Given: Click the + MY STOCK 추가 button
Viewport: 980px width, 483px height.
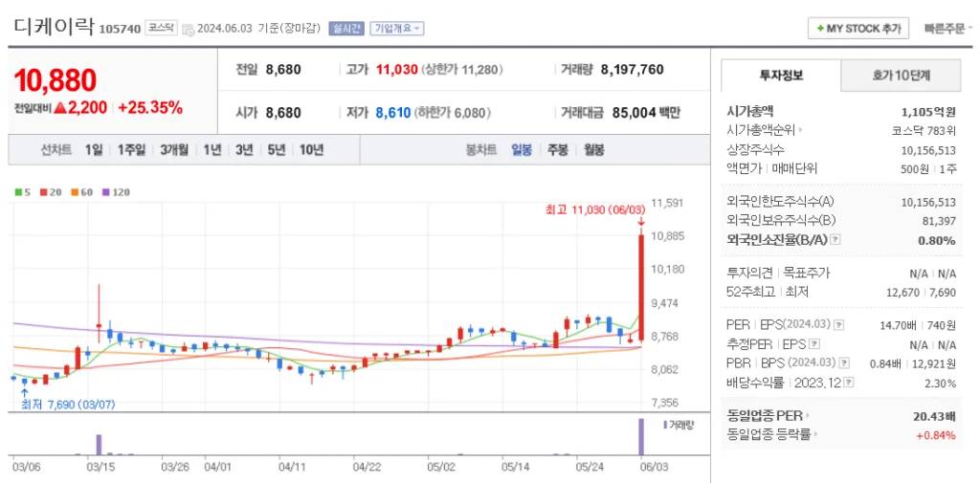Looking at the screenshot, I should 857,29.
